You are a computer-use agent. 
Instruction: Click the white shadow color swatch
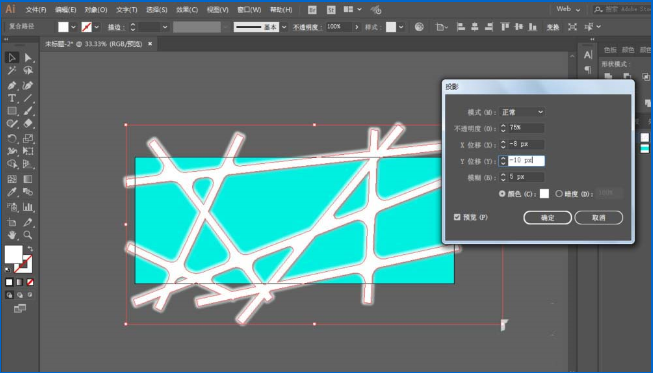[544, 194]
